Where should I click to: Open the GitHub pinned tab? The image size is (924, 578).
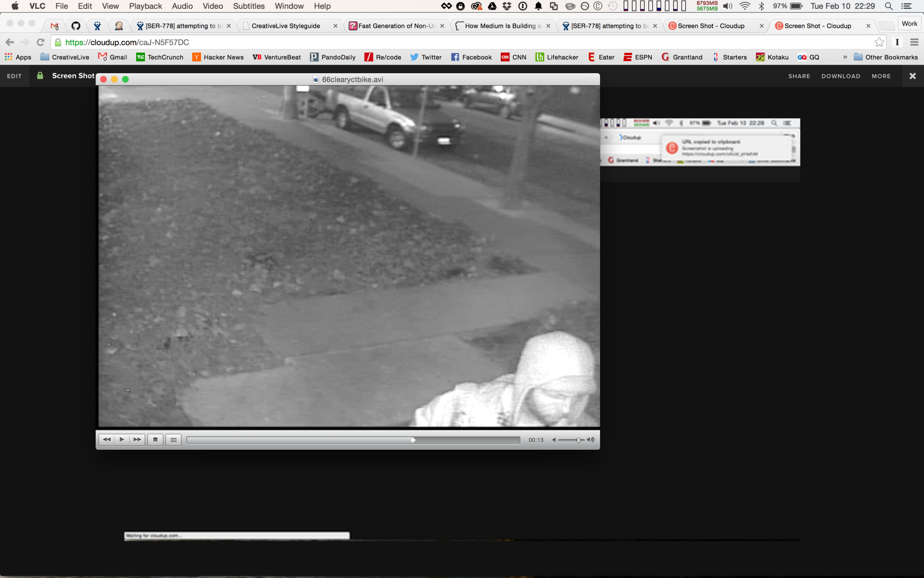76,26
